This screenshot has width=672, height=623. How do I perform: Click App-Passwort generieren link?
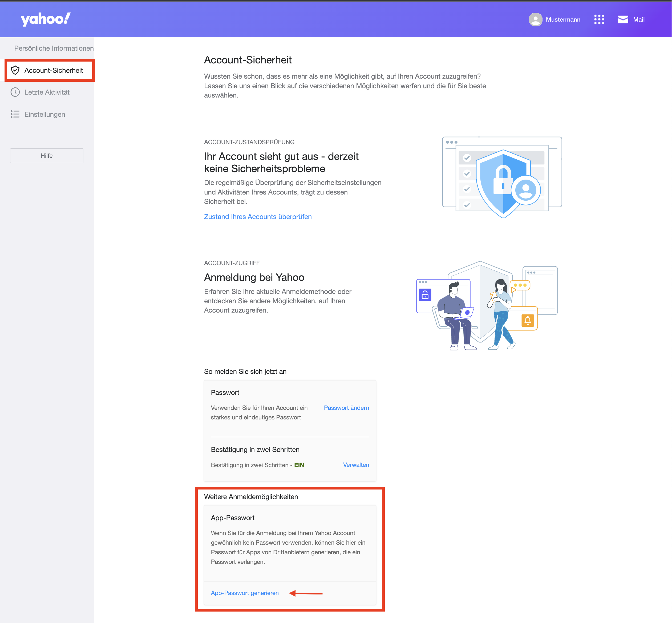[244, 593]
